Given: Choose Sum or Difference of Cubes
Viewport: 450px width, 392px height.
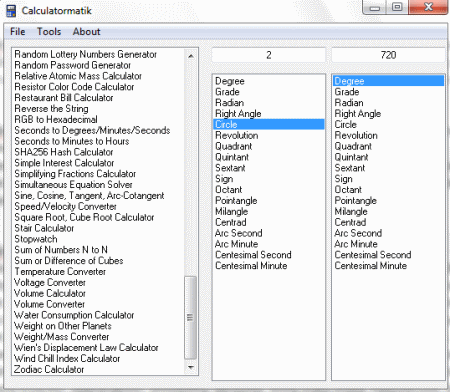Looking at the screenshot, I should coord(69,261).
